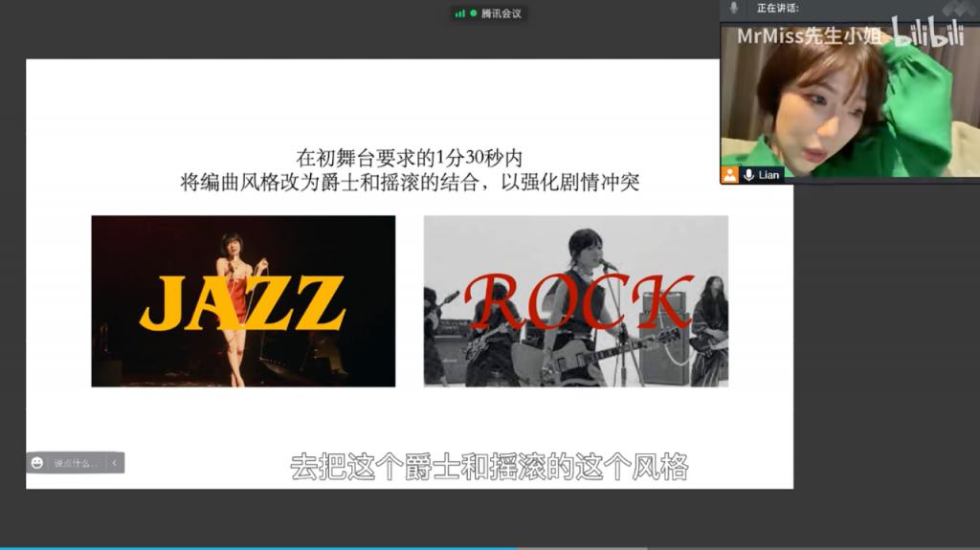This screenshot has width=980, height=550.
Task: Collapse the chat bar with the chevron arrow
Action: (x=115, y=463)
